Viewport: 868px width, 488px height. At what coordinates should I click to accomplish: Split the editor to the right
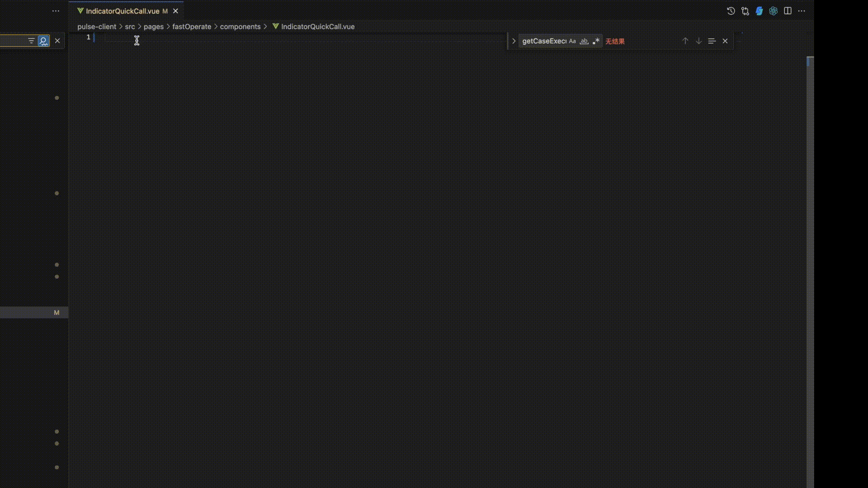788,11
